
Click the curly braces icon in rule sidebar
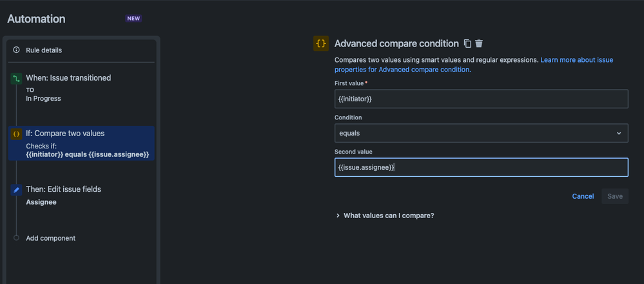click(x=16, y=134)
